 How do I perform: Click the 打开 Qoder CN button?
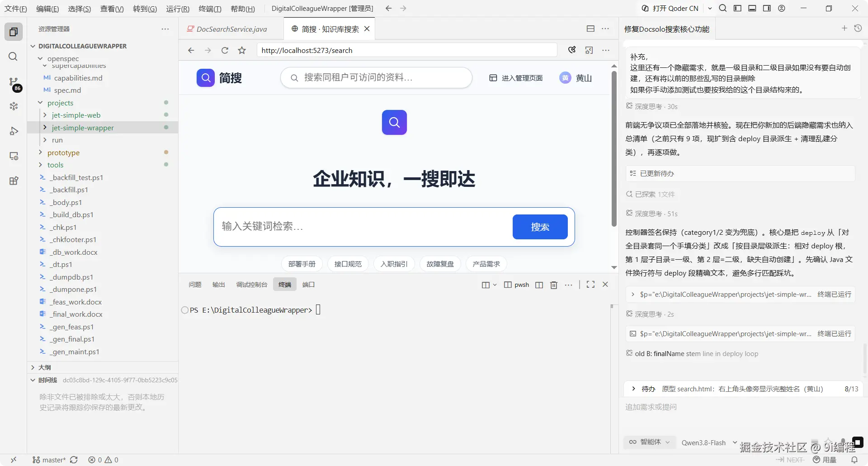pos(670,8)
